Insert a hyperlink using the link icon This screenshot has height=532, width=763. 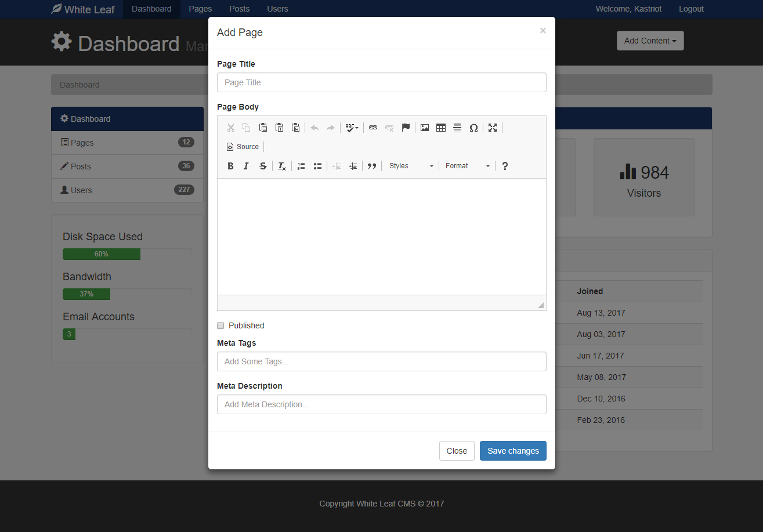click(373, 127)
